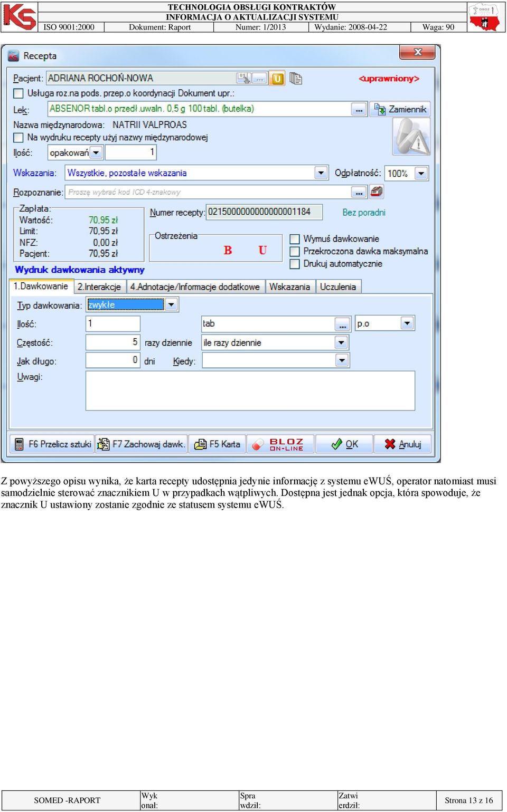Click the Zamiennik substitute button
The height and width of the screenshot is (812, 507).
point(400,109)
